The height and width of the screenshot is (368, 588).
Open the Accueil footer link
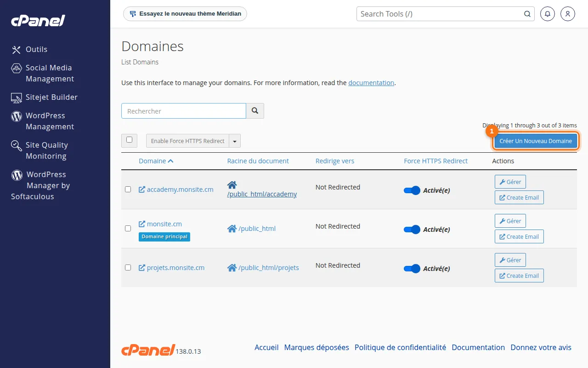click(x=266, y=347)
